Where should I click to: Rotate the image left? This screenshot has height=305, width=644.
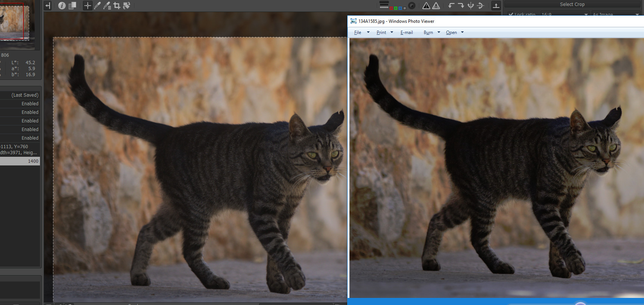tap(451, 6)
